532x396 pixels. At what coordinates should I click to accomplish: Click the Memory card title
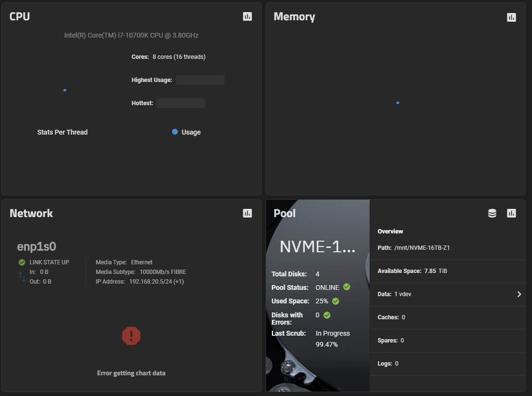coord(294,17)
